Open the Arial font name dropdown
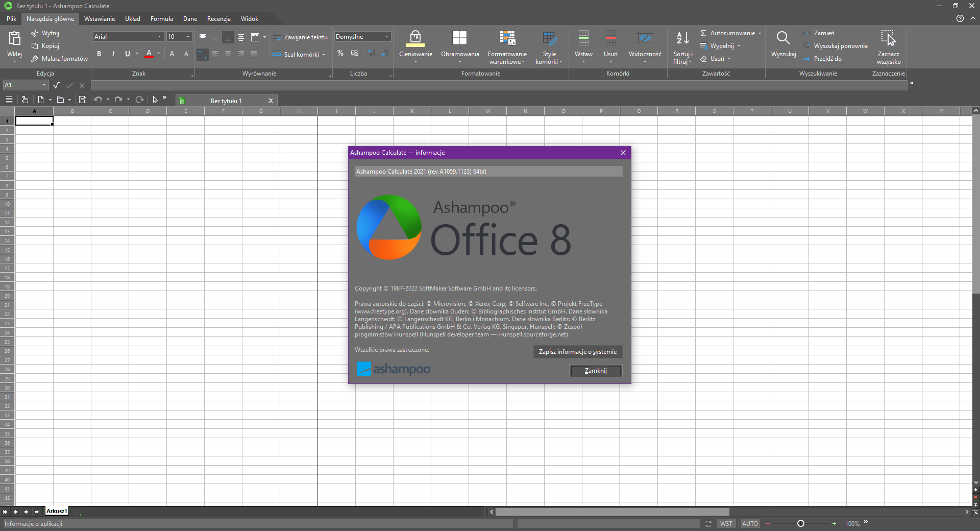 coord(159,37)
